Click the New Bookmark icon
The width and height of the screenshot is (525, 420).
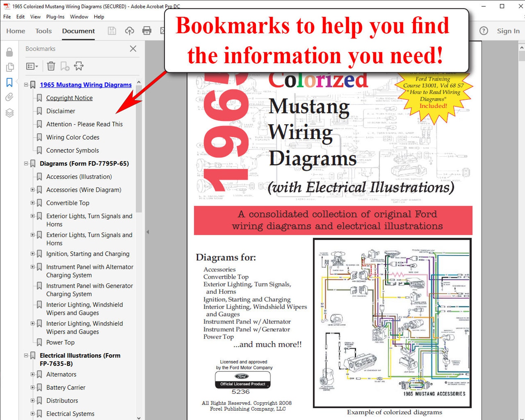(65, 66)
